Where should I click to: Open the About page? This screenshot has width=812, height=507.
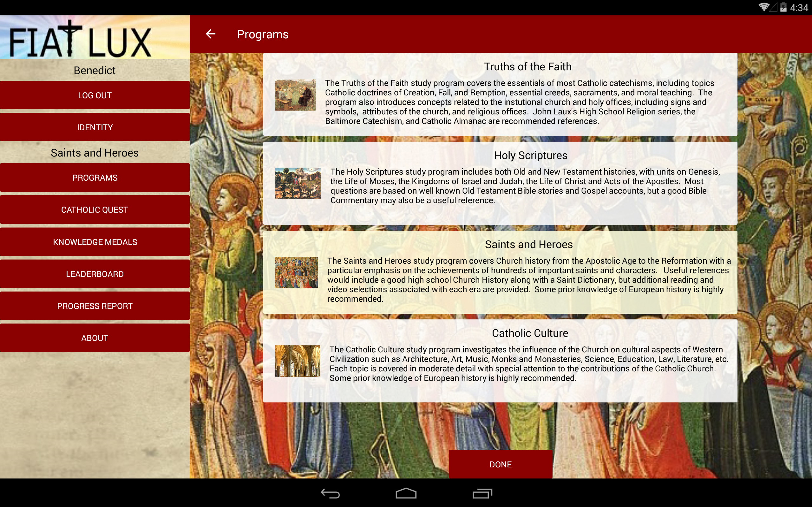coord(95,338)
